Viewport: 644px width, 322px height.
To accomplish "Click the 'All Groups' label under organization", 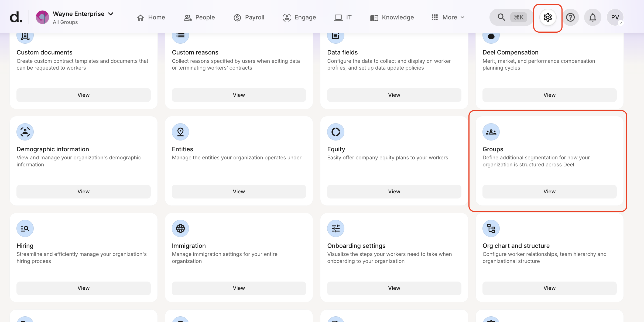I will 65,22.
